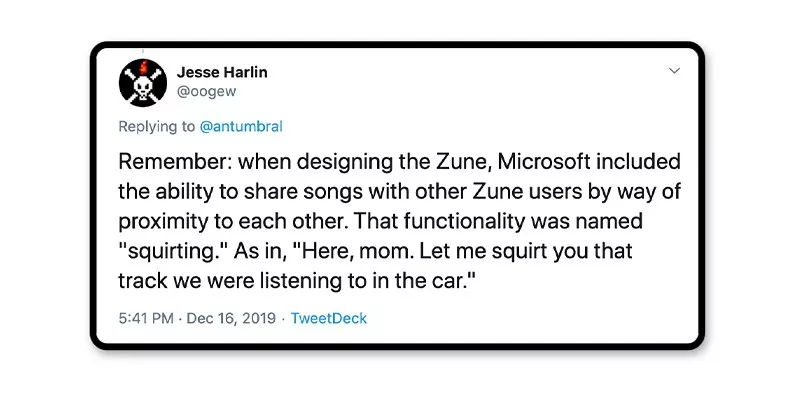Image resolution: width=800 pixels, height=400 pixels.
Task: Click the 5:41 PM timestamp
Action: pyautogui.click(x=147, y=319)
